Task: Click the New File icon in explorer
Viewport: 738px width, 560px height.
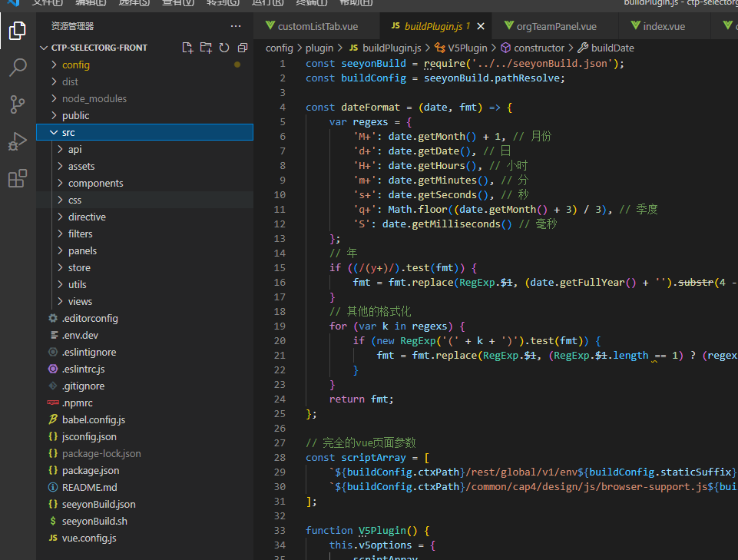Action: [x=187, y=48]
